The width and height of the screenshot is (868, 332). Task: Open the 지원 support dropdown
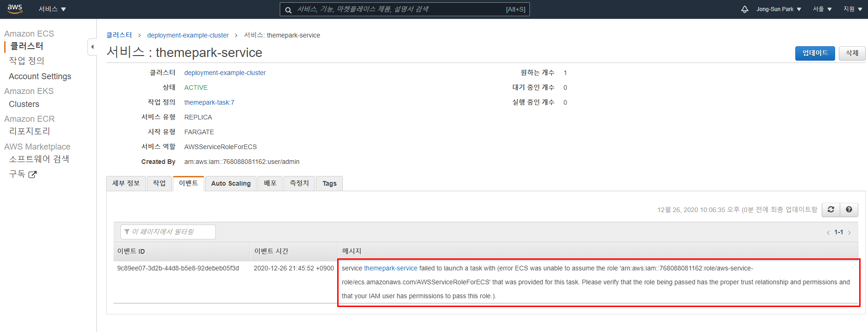click(853, 9)
